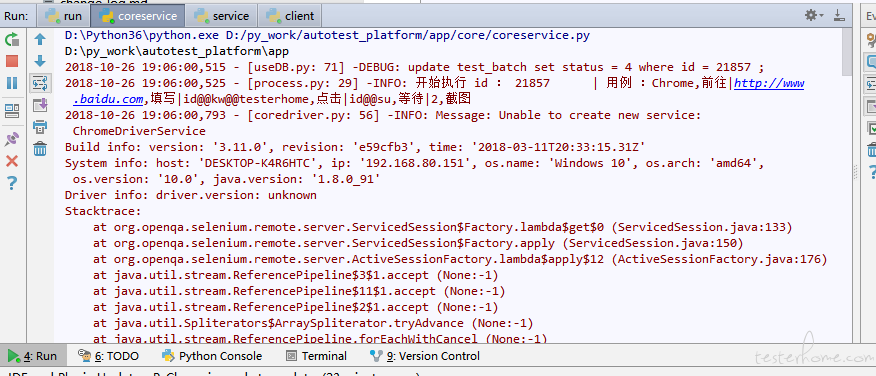The height and width of the screenshot is (376, 876).
Task: Click the 'Run:' panel label
Action: click(17, 16)
